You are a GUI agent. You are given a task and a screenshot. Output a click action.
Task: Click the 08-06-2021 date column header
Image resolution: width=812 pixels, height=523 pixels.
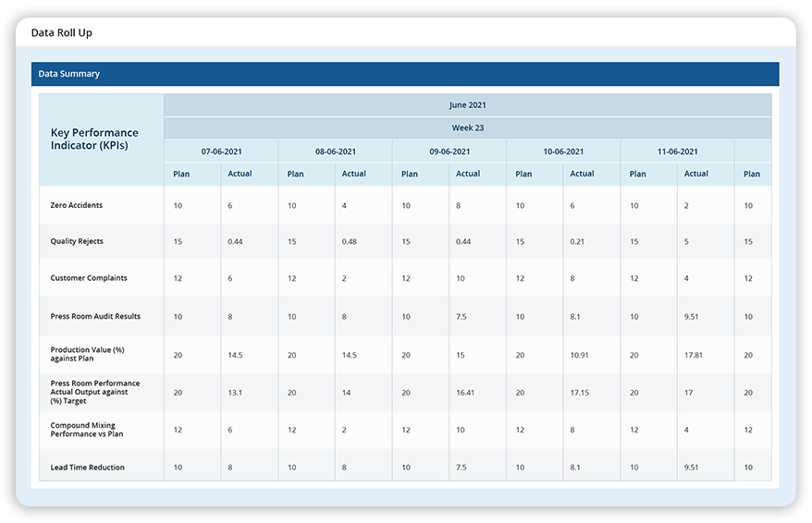[x=335, y=152]
